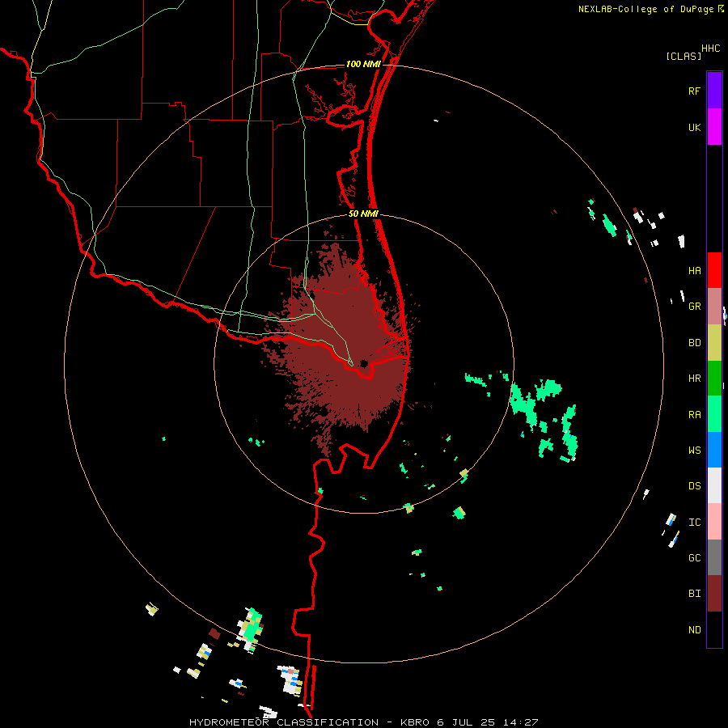Click the UK magenta legend swatch
Screen dimensions: 728x728
pyautogui.click(x=714, y=127)
